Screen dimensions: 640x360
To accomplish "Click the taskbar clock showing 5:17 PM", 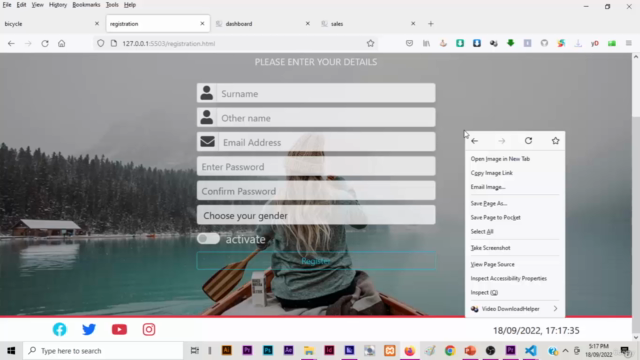I will pos(599,351).
